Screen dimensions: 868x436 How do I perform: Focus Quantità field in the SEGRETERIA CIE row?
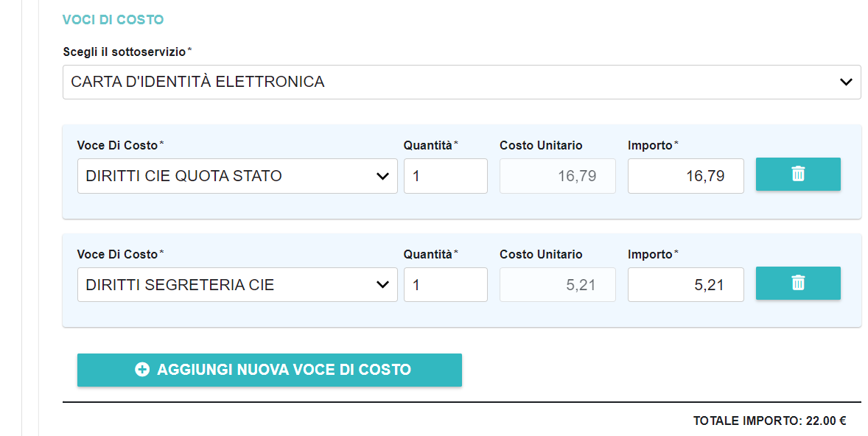pos(445,285)
